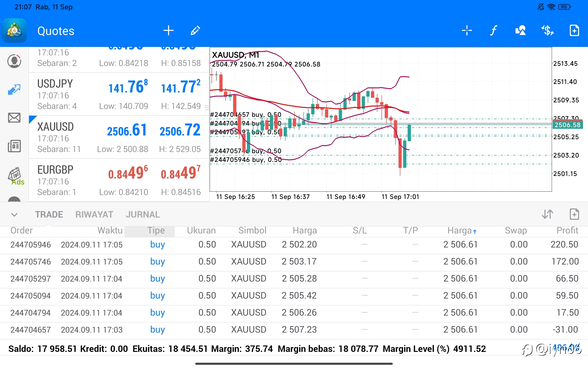Tap EURGBP ask price 0.84497
The height and width of the screenshot is (368, 588).
[181, 172]
